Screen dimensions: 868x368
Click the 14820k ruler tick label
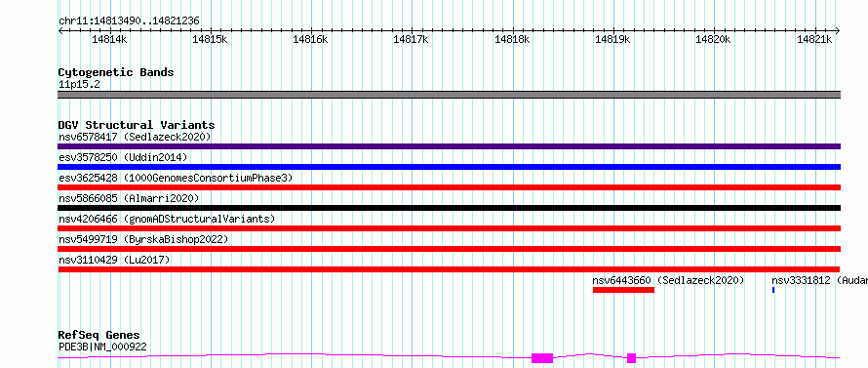713,39
